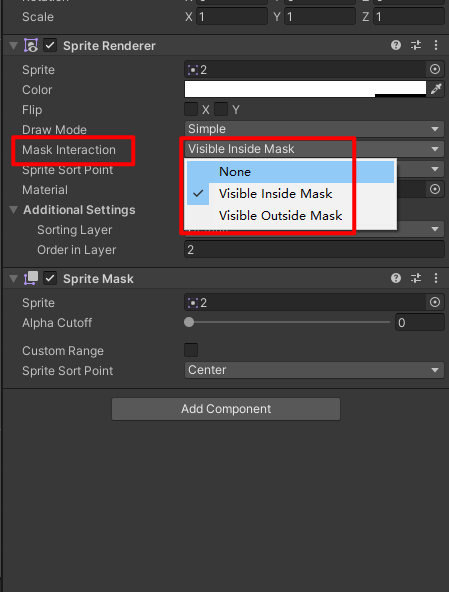Click the white Color swatch field

tap(305, 89)
